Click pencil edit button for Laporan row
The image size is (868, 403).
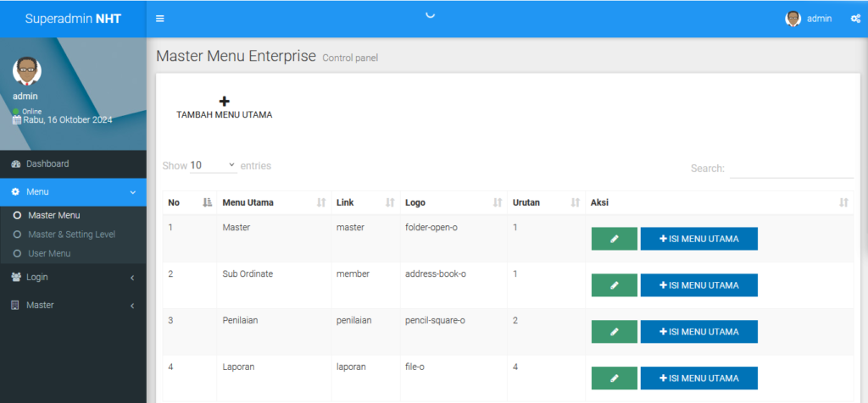pyautogui.click(x=614, y=378)
